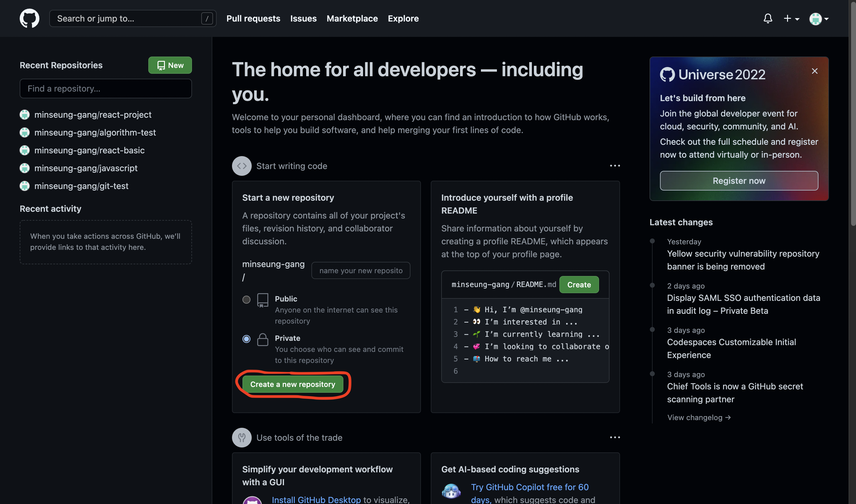This screenshot has height=504, width=856.
Task: Click the react-project repository avatar icon
Action: click(x=25, y=115)
